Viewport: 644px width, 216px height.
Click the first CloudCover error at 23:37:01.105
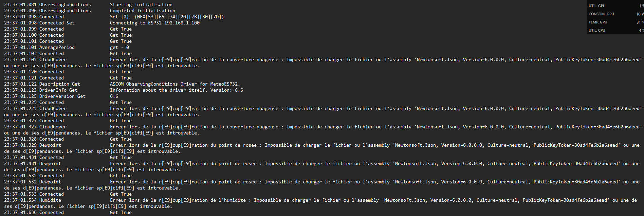tap(53, 59)
